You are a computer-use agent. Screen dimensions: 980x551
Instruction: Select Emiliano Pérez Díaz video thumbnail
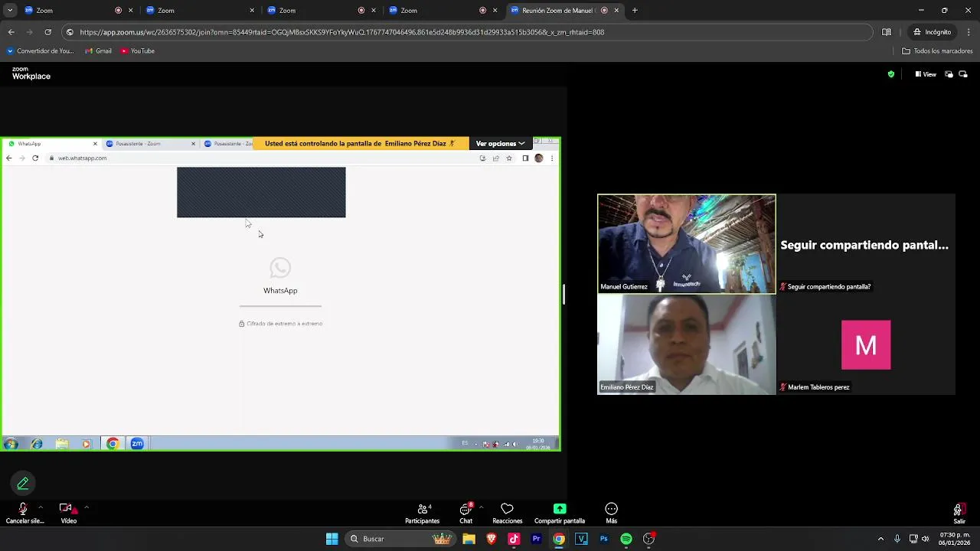[x=687, y=344]
